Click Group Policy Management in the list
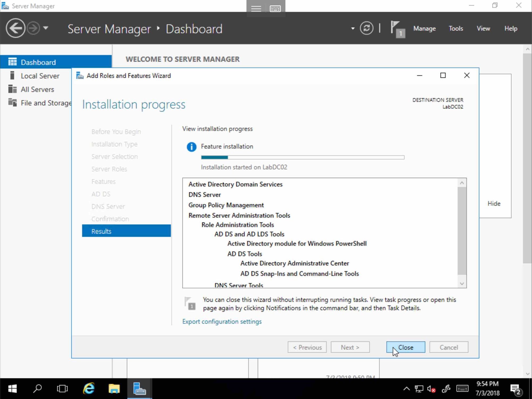This screenshot has height=399, width=532. pyautogui.click(x=226, y=205)
